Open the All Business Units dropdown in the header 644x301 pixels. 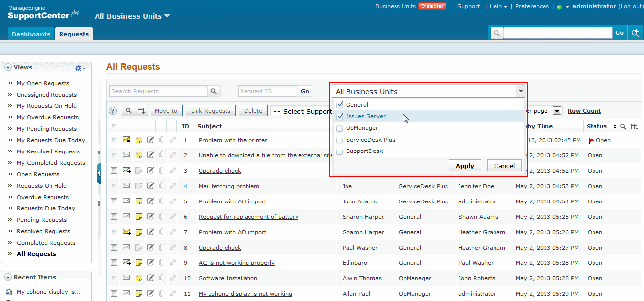click(132, 16)
